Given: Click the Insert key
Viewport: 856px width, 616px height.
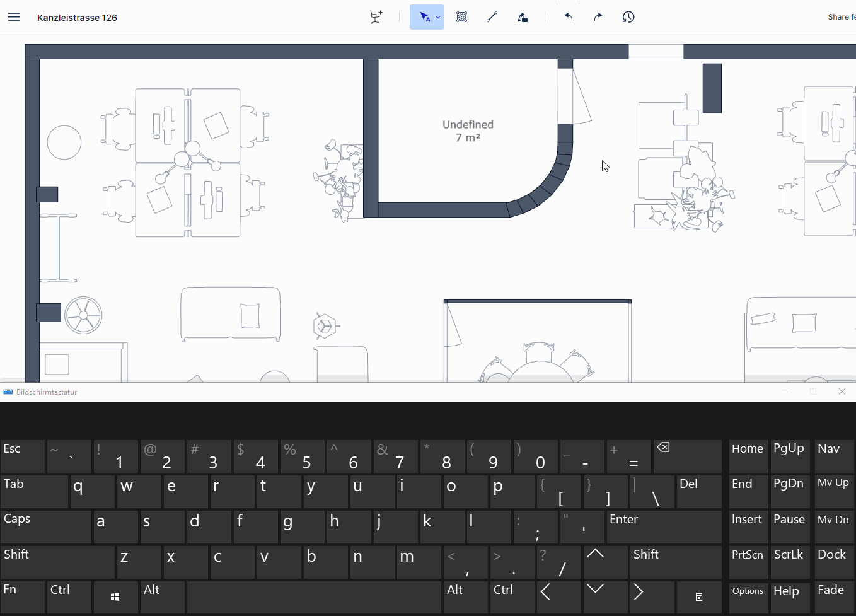Looking at the screenshot, I should tap(749, 527).
